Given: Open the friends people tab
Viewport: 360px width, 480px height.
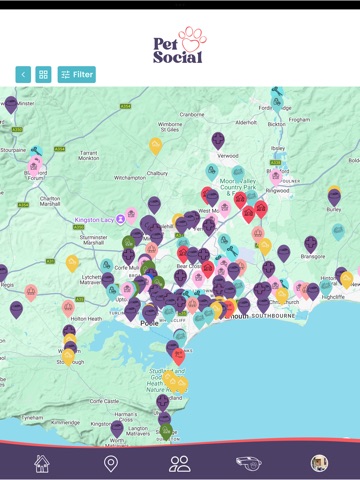Looking at the screenshot, I should pos(180,464).
